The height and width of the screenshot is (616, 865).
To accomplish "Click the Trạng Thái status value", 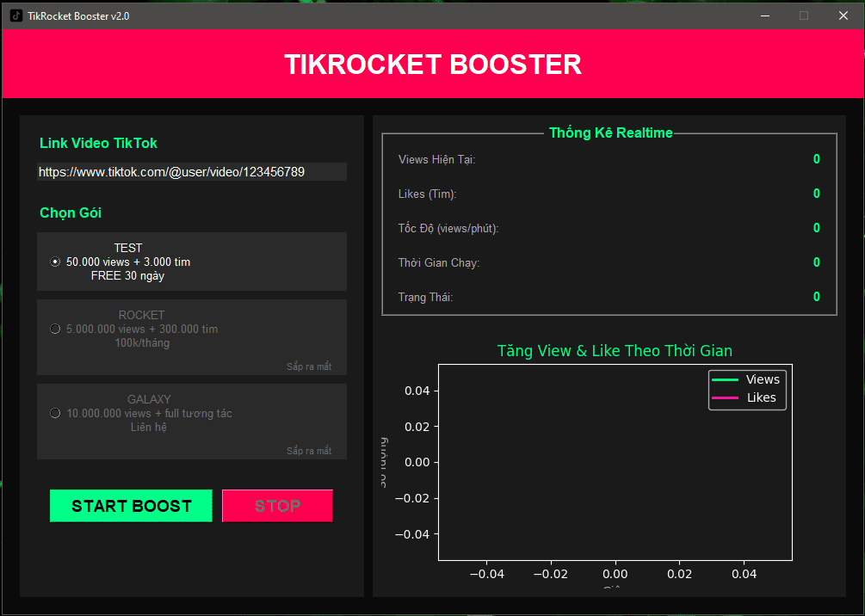I will 816,297.
